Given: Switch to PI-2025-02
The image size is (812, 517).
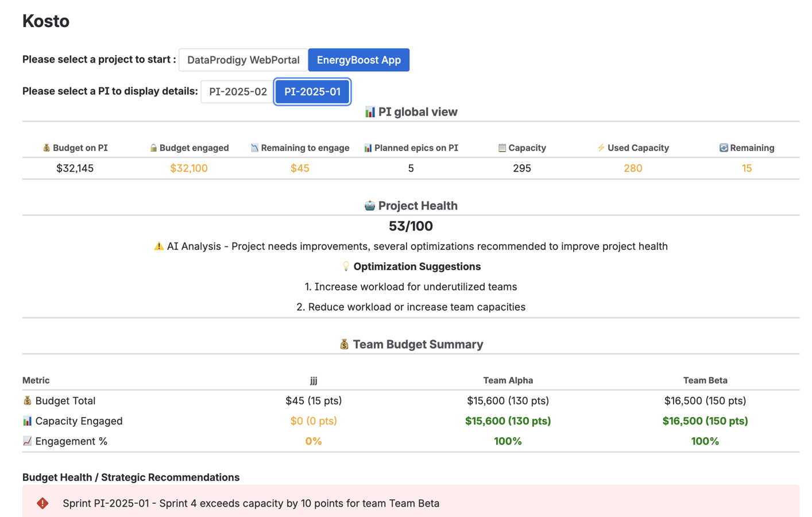Looking at the screenshot, I should click(237, 91).
